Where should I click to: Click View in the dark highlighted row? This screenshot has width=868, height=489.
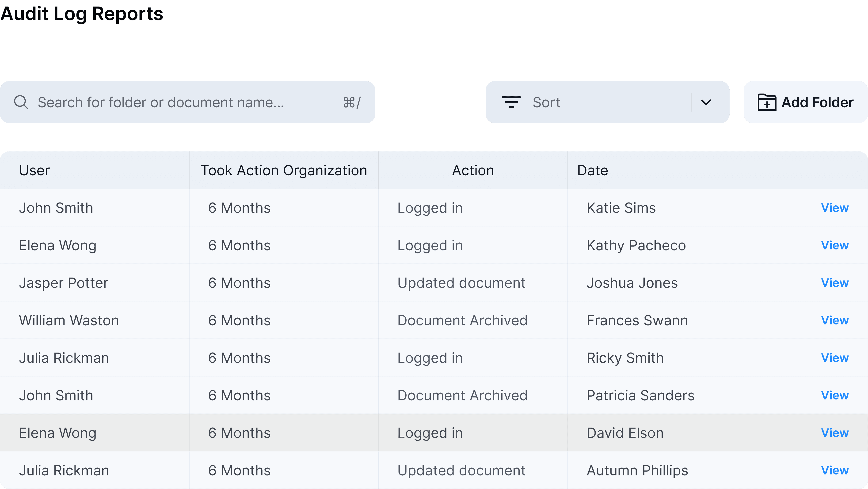(834, 433)
